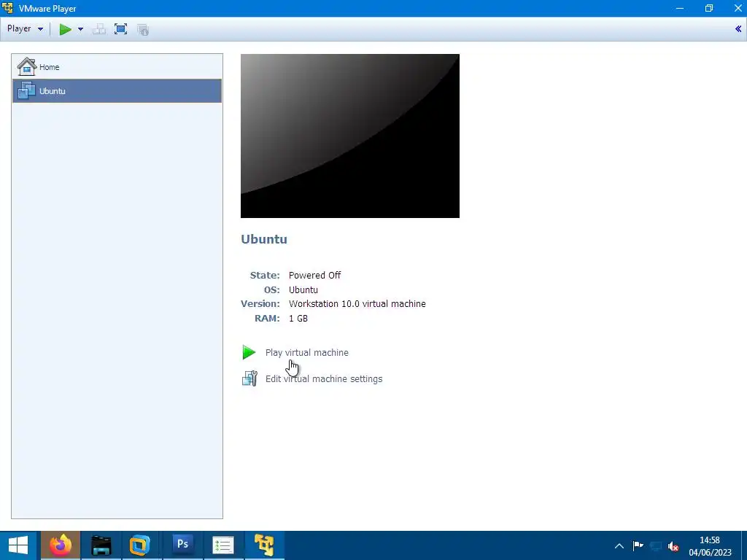Click the flag notification tray icon

tap(638, 545)
